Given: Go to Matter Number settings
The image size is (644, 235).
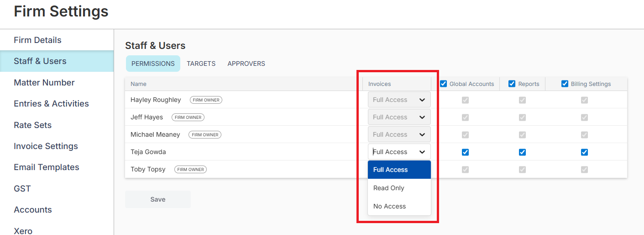Looking at the screenshot, I should (x=44, y=83).
